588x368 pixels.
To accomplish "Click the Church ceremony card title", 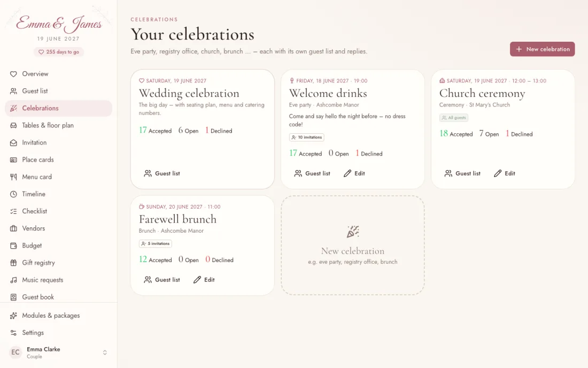I will pyautogui.click(x=482, y=93).
